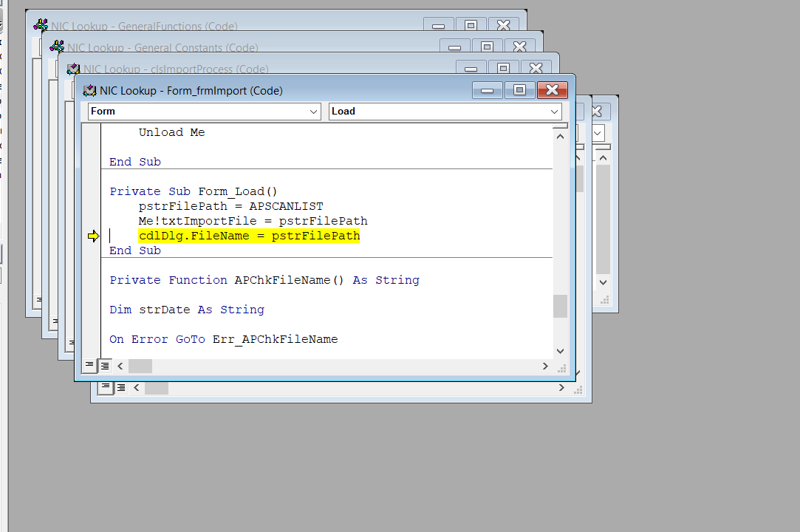Close the General Constants code window
Viewport: 800px width, 532px height.
click(520, 47)
